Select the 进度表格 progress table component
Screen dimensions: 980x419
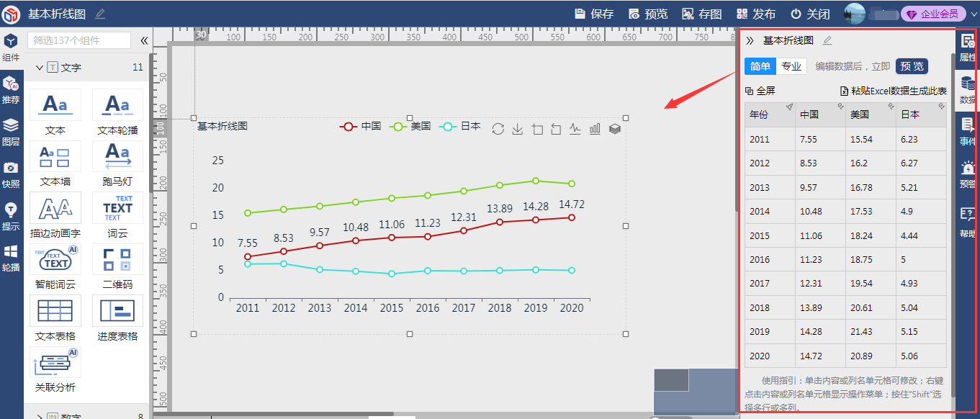pyautogui.click(x=117, y=318)
